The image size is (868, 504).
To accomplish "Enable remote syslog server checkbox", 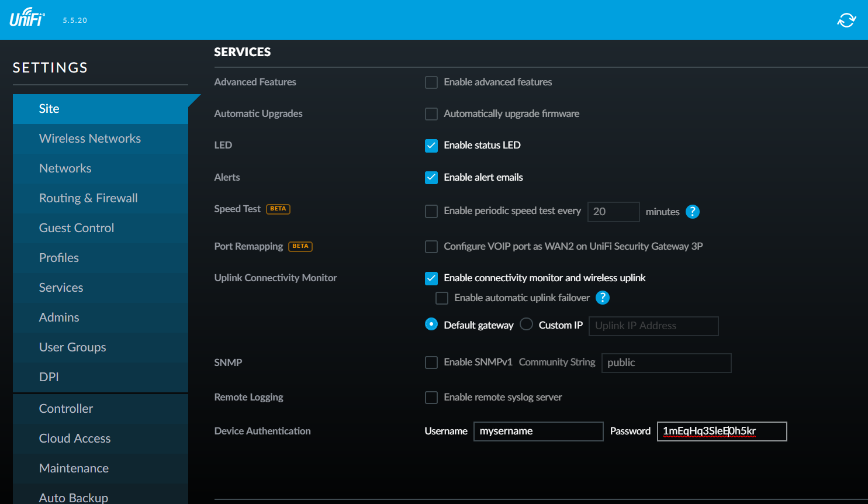I will [x=431, y=398].
